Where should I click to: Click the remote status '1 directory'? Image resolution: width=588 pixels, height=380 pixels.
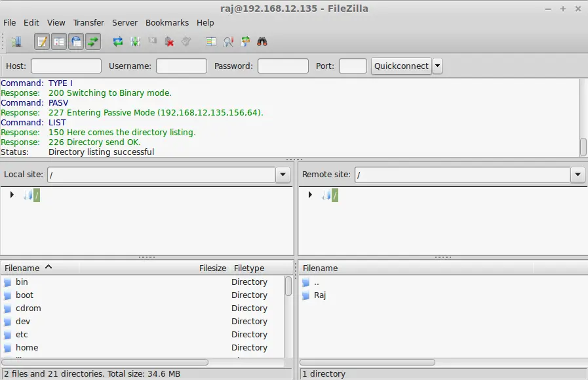324,374
